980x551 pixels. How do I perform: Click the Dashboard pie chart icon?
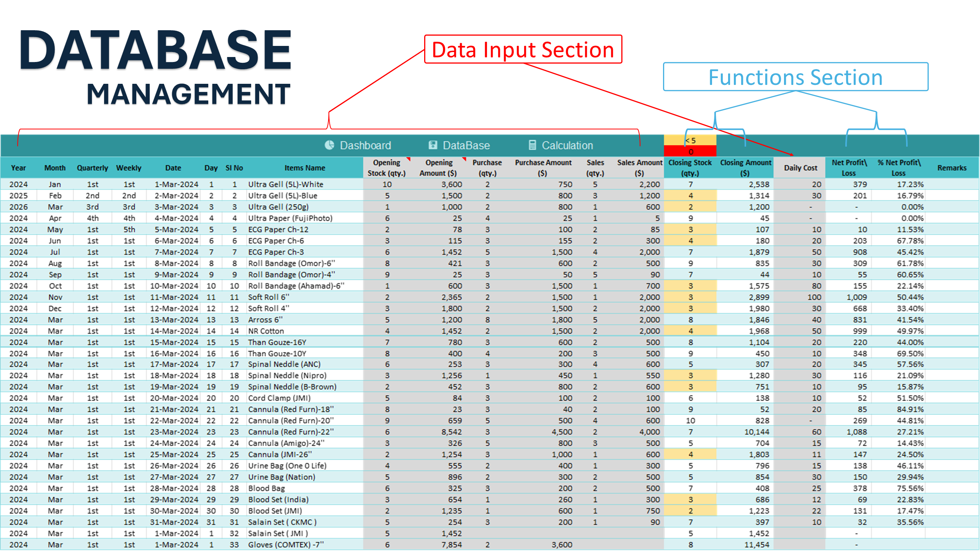point(329,145)
